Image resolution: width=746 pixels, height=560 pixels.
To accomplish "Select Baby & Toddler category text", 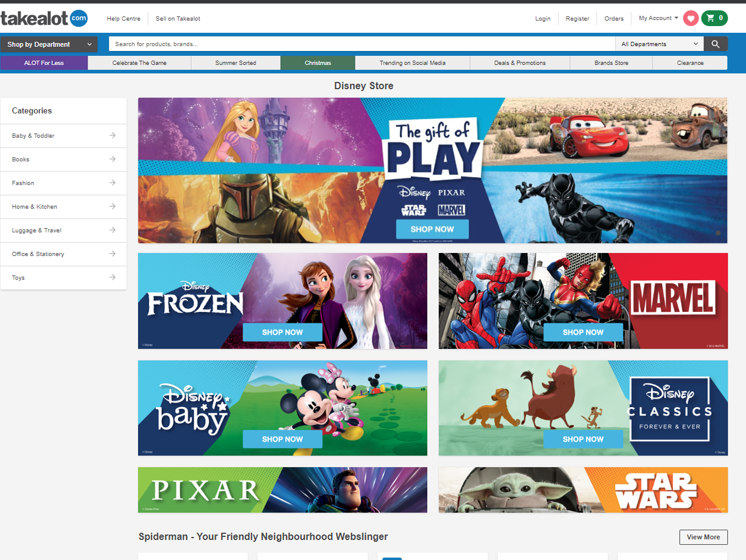I will click(x=33, y=136).
